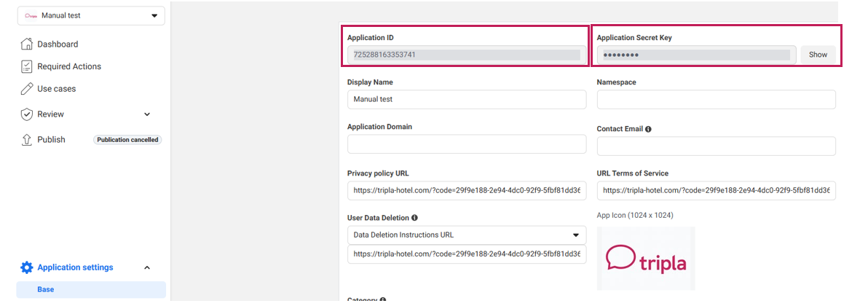Click the Review shield icon
868x306 pixels.
[27, 114]
